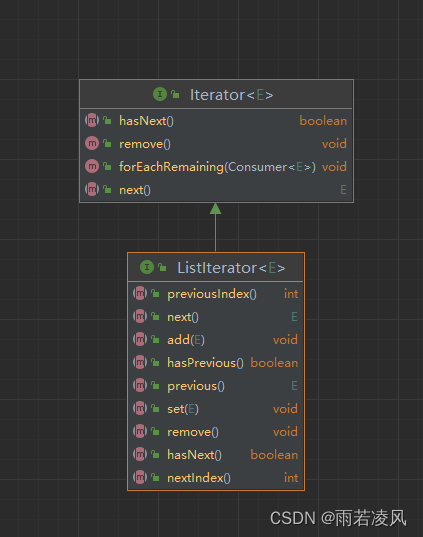Click the public access icon beside Iterator remove()
423x537 pixels.
[x=107, y=143]
